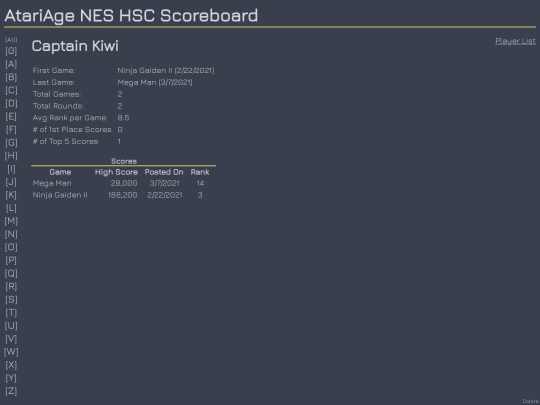Open the Player List link
Screen dimensions: 540x405
point(515,41)
